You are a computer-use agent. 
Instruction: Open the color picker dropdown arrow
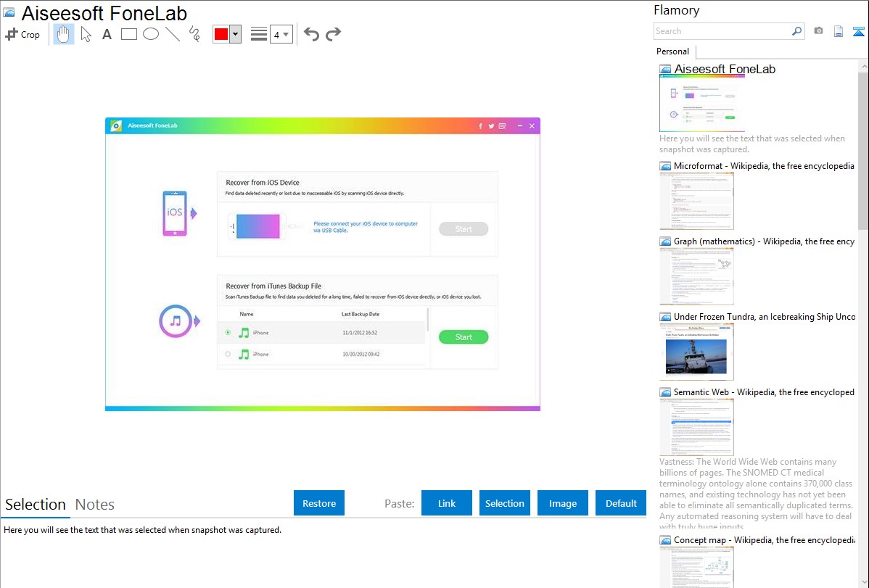coord(236,34)
